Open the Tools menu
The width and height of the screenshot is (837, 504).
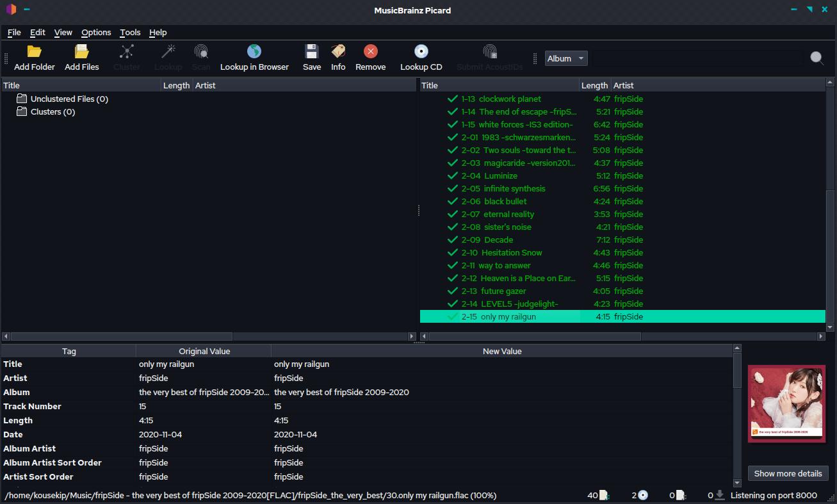(130, 33)
